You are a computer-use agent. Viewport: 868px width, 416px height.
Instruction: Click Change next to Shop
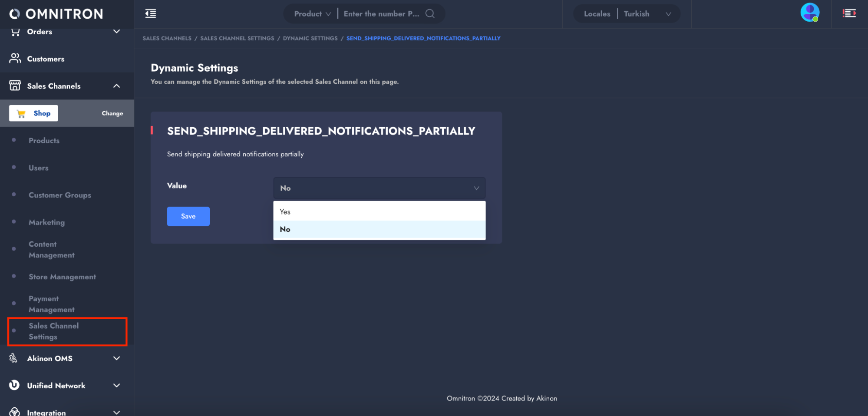[112, 113]
